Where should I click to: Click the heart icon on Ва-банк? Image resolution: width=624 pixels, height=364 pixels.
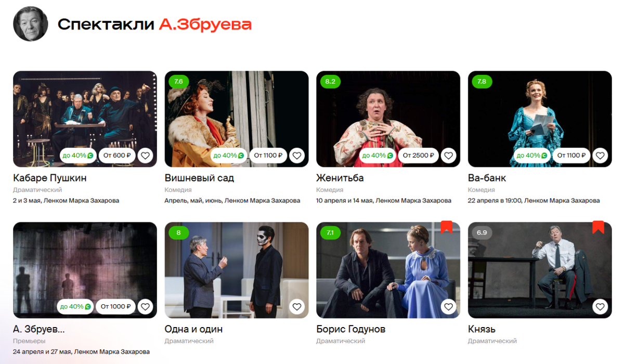pyautogui.click(x=600, y=155)
